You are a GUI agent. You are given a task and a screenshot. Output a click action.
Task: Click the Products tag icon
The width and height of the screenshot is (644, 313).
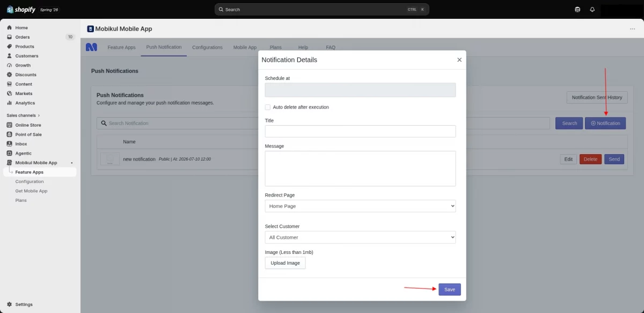tap(10, 46)
